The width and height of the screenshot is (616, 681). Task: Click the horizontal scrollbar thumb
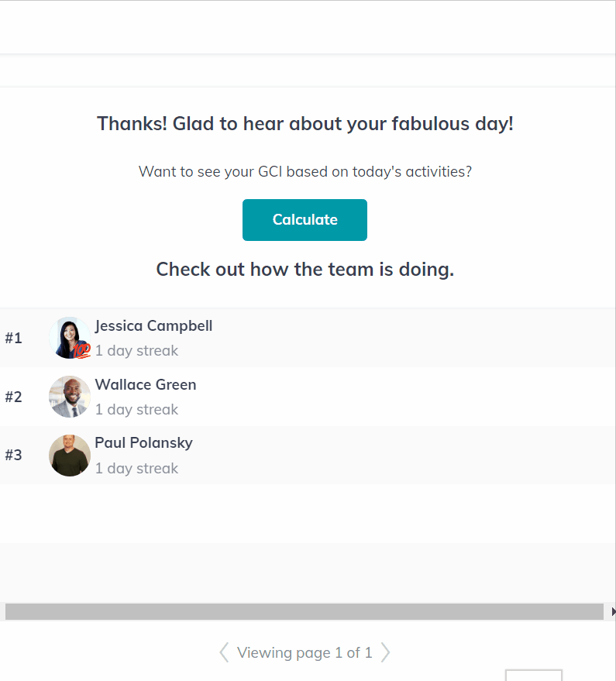(305, 610)
